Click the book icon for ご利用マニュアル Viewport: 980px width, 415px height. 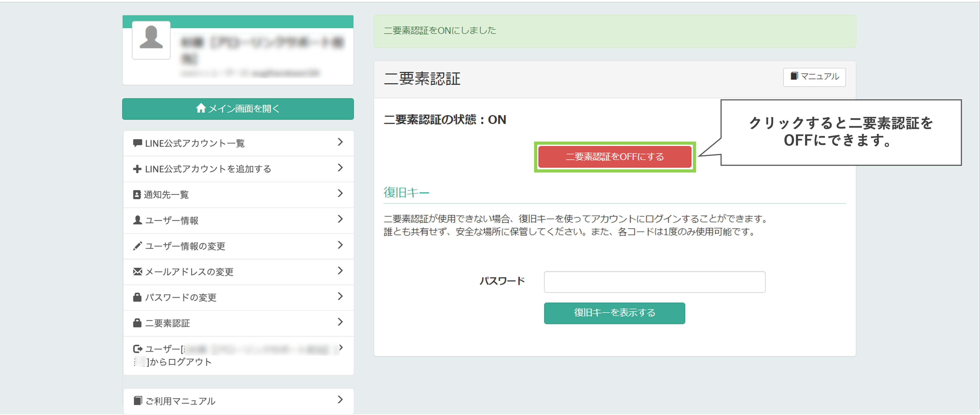[x=138, y=401]
